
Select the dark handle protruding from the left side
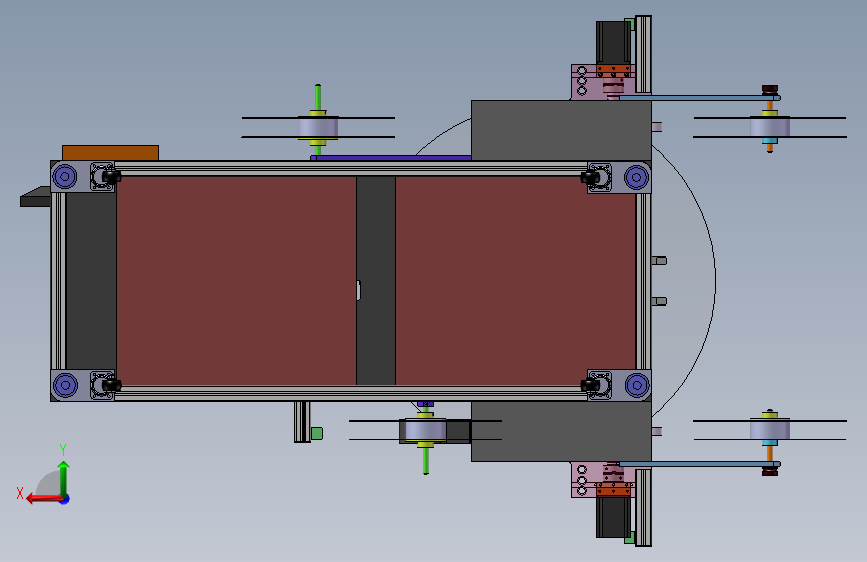(35, 197)
